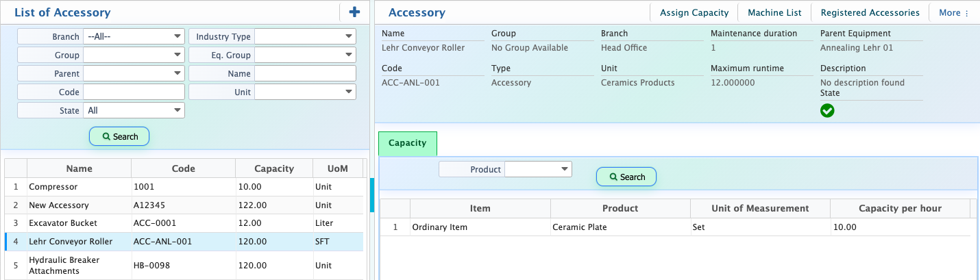The width and height of the screenshot is (980, 280).
Task: Open Machine List
Action: 774,12
